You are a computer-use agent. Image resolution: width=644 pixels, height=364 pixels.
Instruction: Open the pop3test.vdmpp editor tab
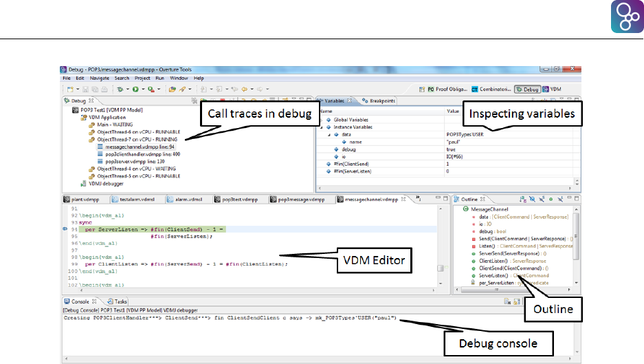(x=236, y=200)
